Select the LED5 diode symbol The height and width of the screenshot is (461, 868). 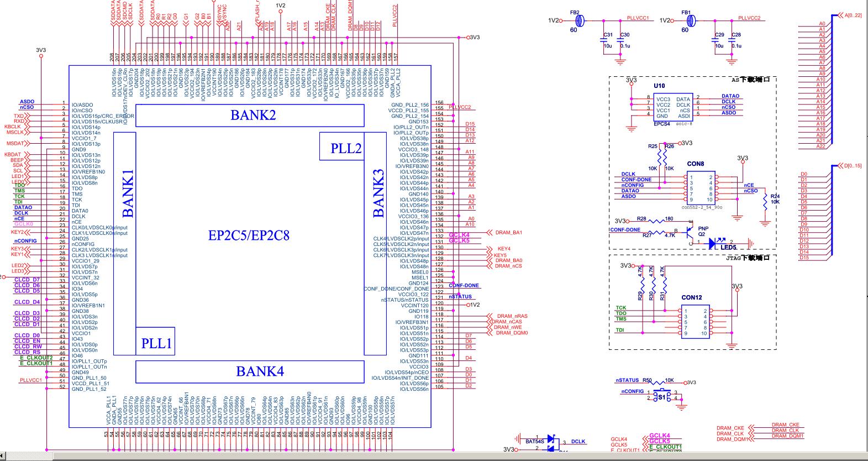click(715, 242)
